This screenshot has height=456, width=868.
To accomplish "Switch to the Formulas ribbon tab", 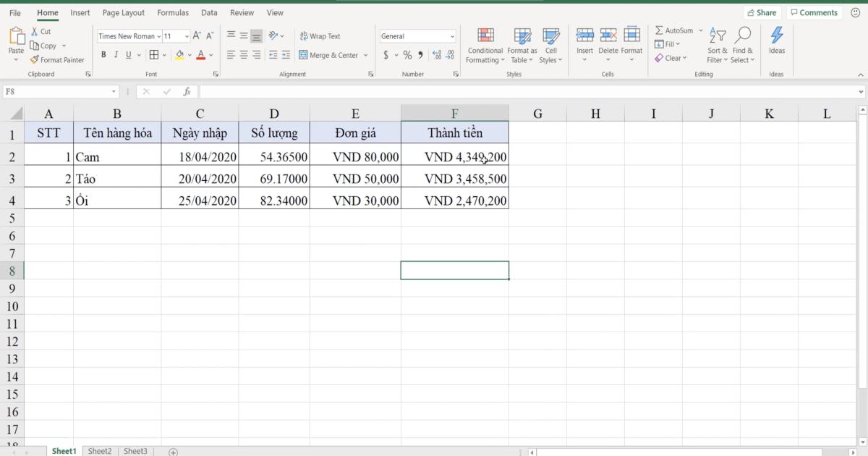I will (173, 12).
